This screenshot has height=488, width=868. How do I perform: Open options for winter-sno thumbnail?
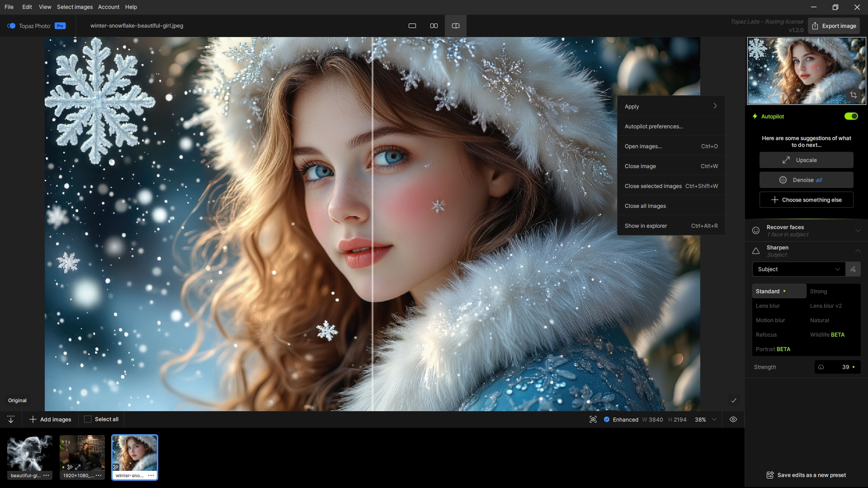(151, 475)
